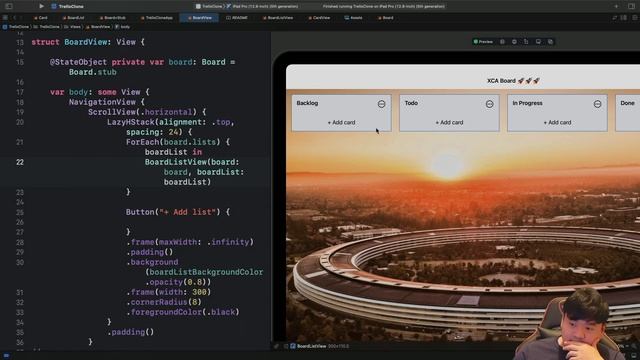Click the @StateObject attribute in code
The height and width of the screenshot is (360, 640).
click(78, 62)
